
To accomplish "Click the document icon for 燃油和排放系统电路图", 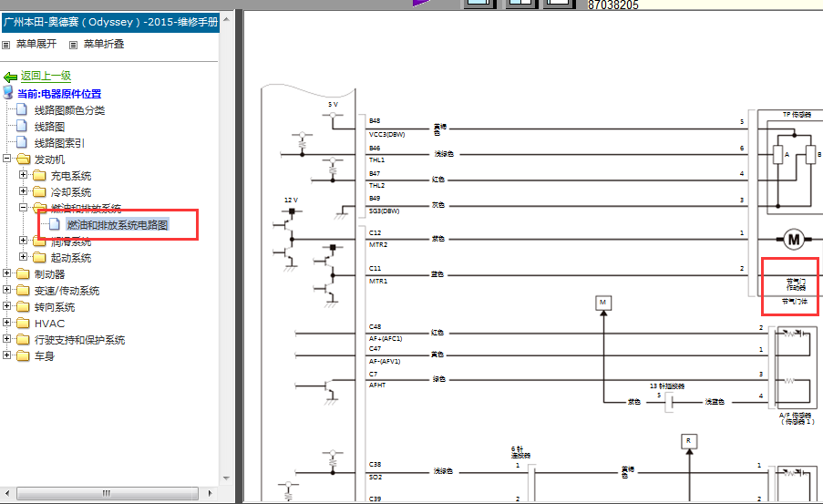I will [x=55, y=225].
